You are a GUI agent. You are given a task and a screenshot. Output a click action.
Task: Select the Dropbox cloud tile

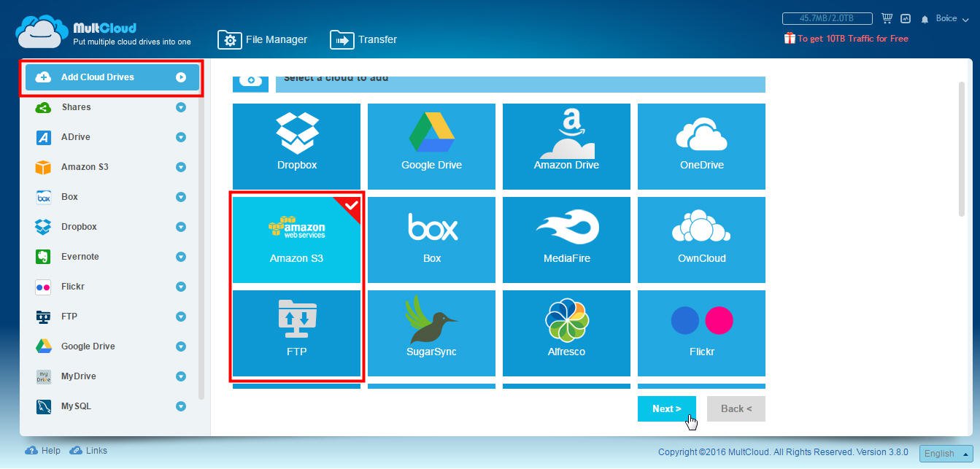(x=297, y=147)
